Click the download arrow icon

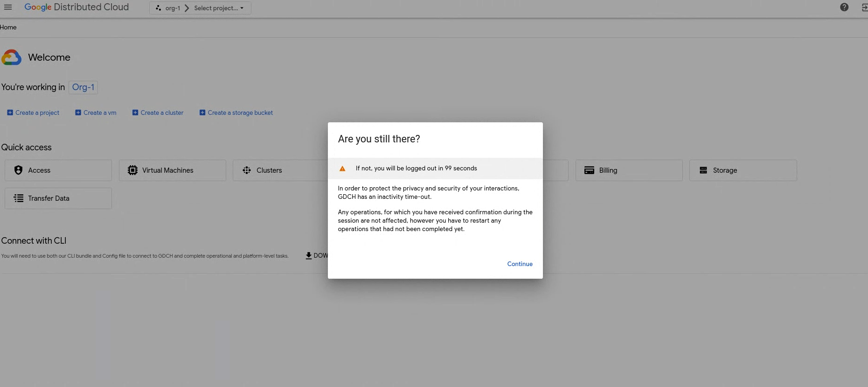point(308,255)
